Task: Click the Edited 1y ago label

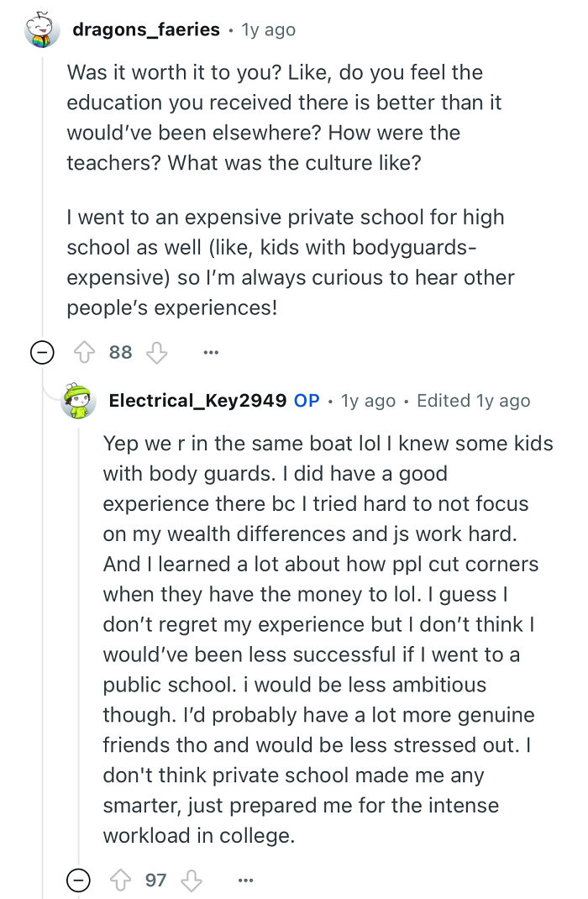Action: point(473,401)
